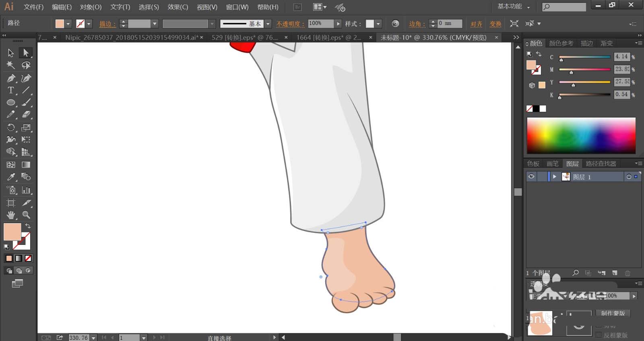
Task: Enable Draw Normal mode
Action: tap(9, 271)
